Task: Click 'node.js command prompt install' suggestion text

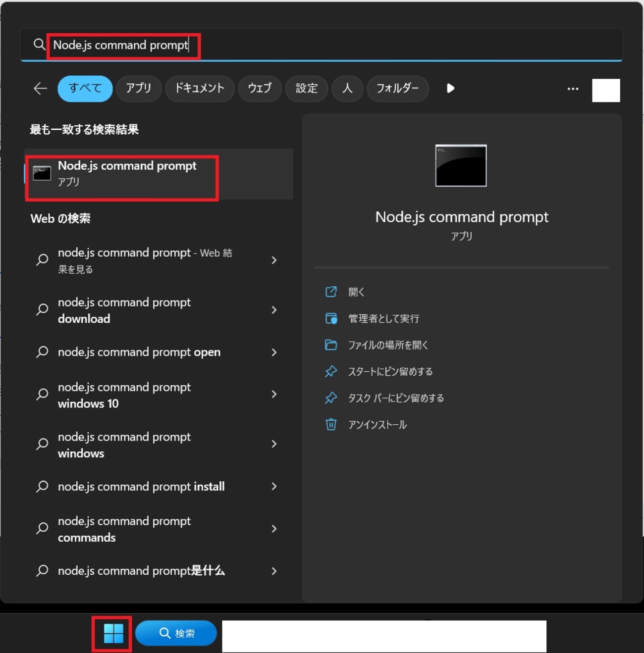Action: coord(141,487)
